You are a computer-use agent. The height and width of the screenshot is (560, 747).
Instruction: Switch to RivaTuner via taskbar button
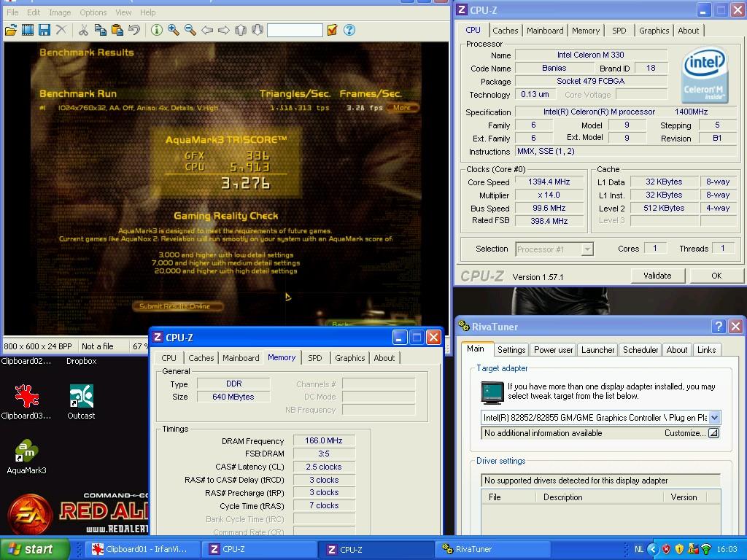[x=493, y=549]
